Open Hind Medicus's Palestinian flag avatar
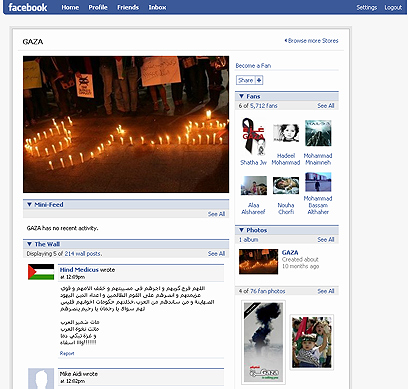Viewport: 408px width, 389px height. 41,272
